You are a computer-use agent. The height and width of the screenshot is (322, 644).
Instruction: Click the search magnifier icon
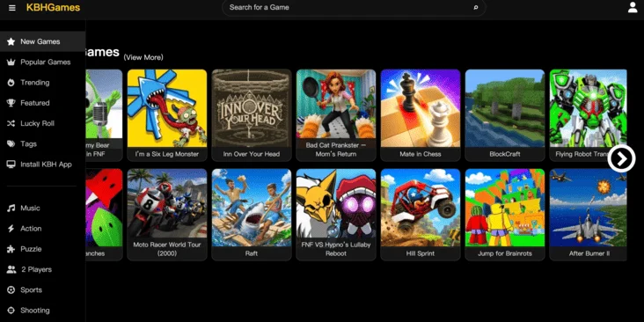point(476,7)
